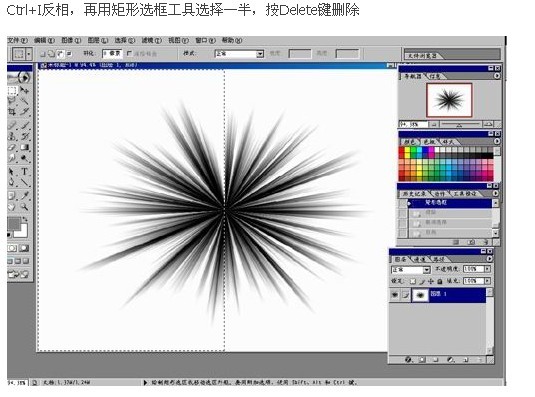Select the Move tool
Viewport: 535px width, 397px height.
tap(25, 90)
